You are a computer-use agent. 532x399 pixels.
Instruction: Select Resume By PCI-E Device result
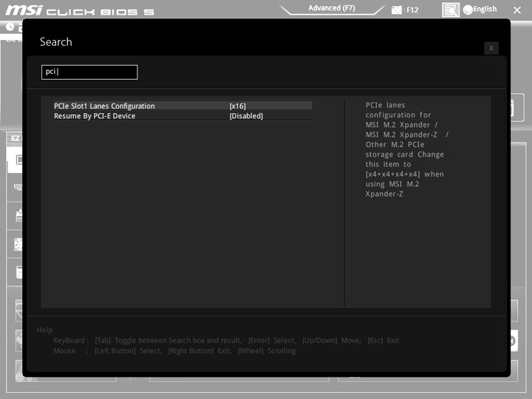coord(183,116)
